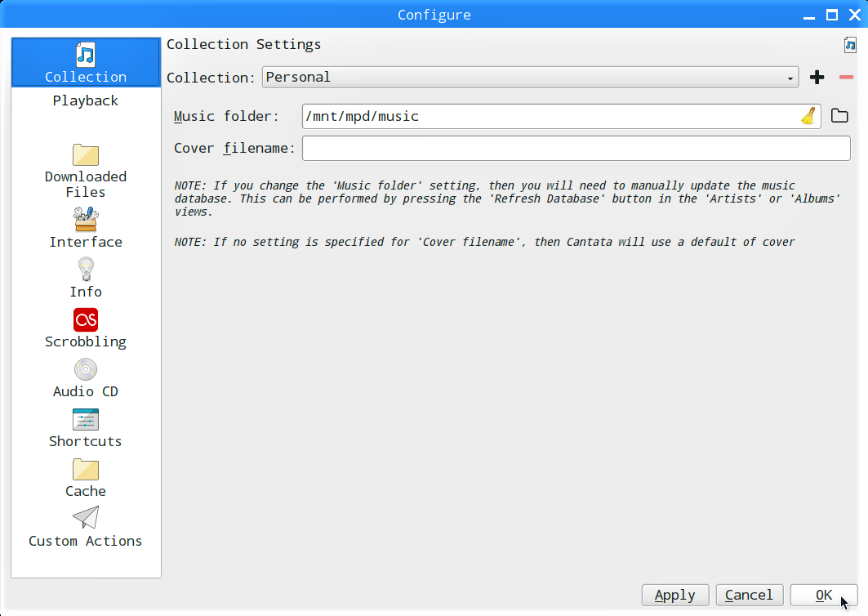Open Downloaded Files settings
The image size is (868, 616).
point(86,170)
